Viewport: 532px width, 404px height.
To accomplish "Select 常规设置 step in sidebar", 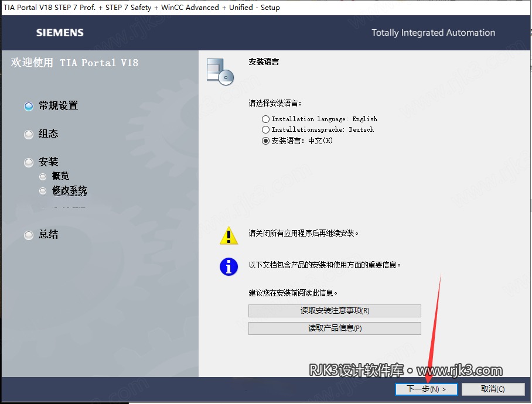I will [59, 105].
